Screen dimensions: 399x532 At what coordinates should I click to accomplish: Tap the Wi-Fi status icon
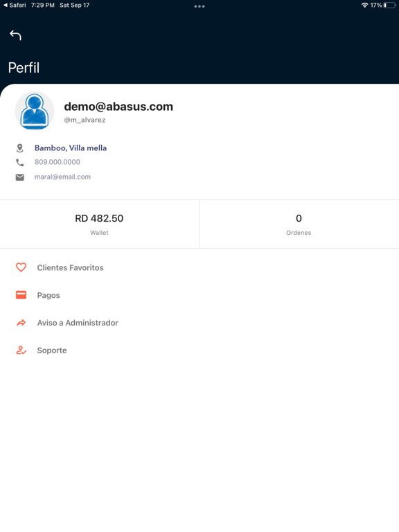(365, 5)
